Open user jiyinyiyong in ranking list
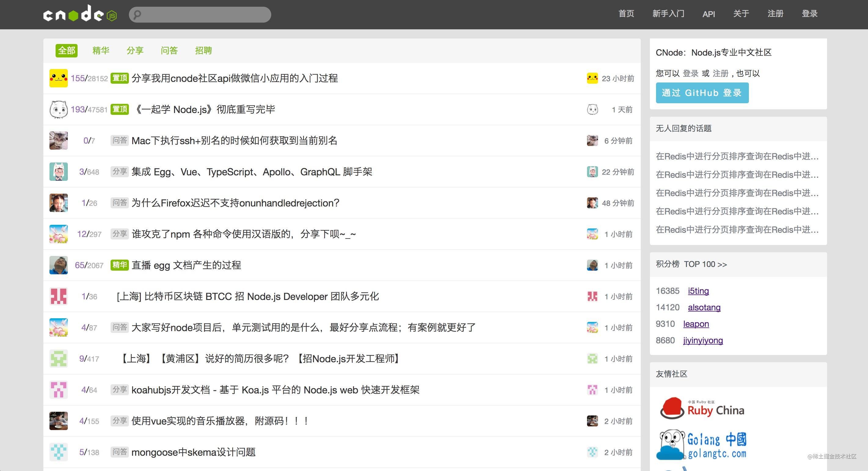 [703, 340]
